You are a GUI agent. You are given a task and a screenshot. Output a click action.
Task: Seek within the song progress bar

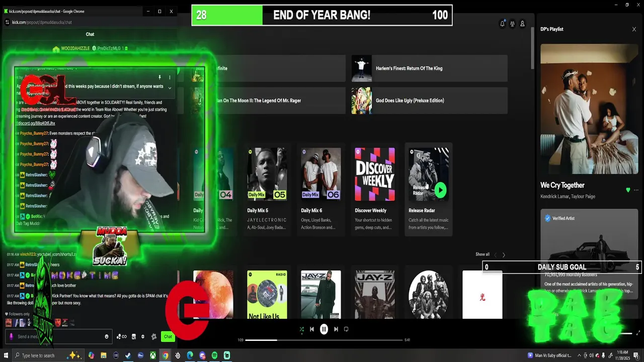pos(324,340)
